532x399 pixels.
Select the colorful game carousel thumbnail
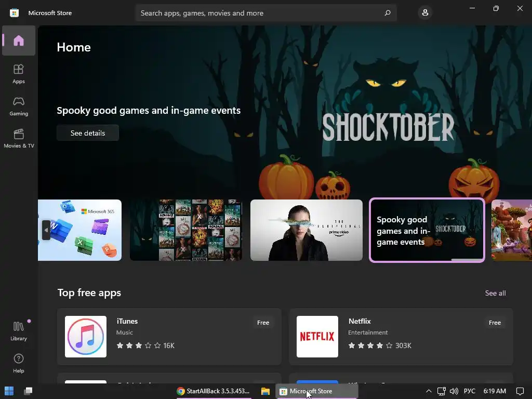tap(512, 230)
